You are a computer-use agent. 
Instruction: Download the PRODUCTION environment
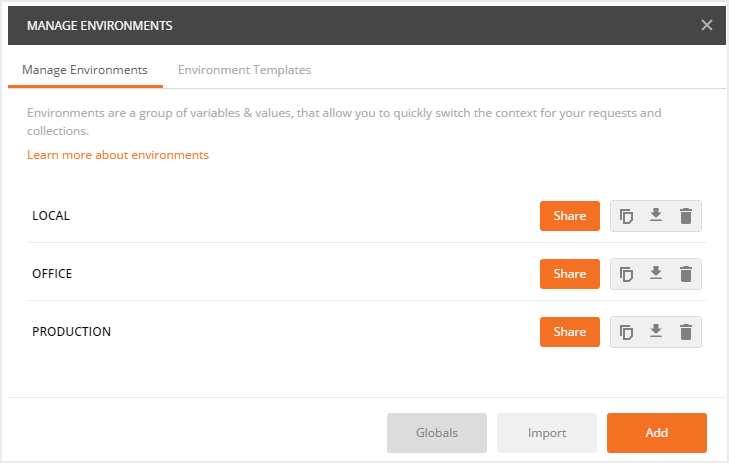[656, 332]
